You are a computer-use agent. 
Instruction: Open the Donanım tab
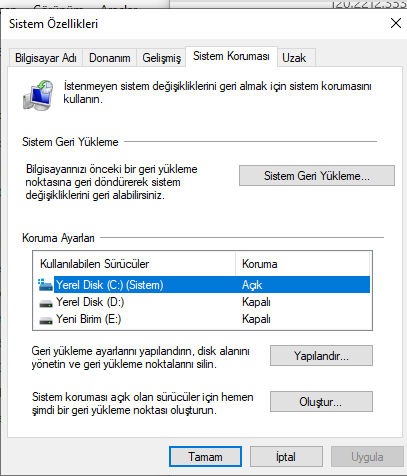click(x=110, y=58)
